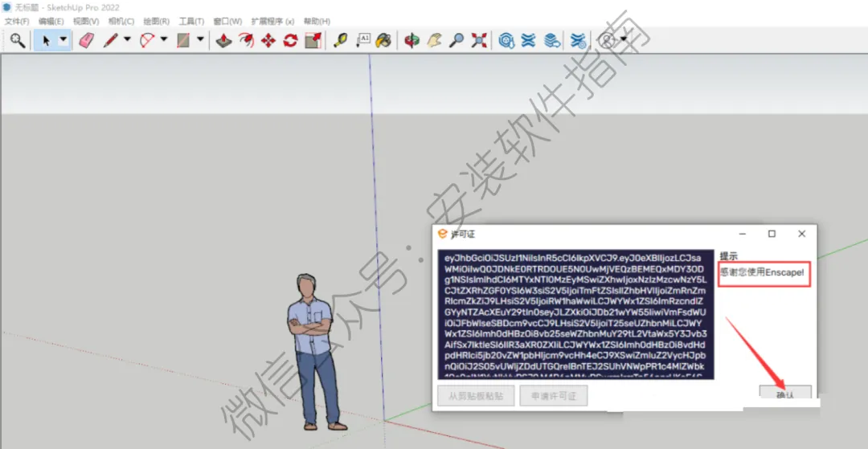868x449 pixels.
Task: Expand the Line tool dropdown arrow
Action: point(127,39)
